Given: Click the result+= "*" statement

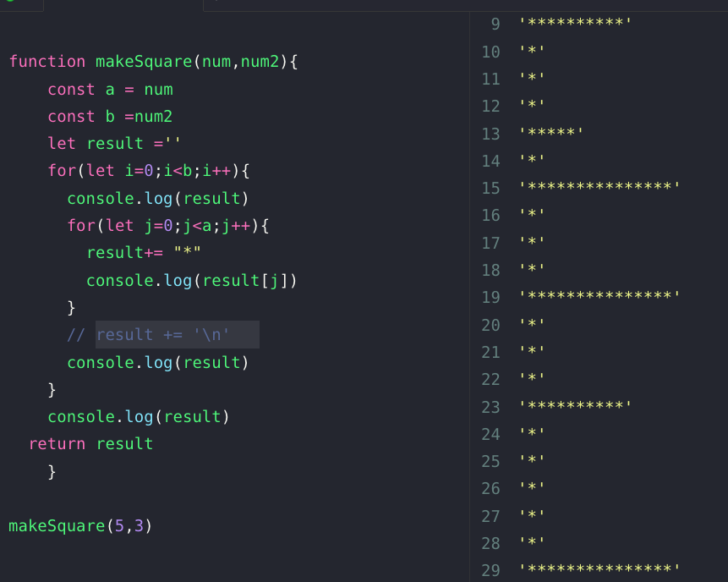Looking at the screenshot, I should [x=144, y=253].
